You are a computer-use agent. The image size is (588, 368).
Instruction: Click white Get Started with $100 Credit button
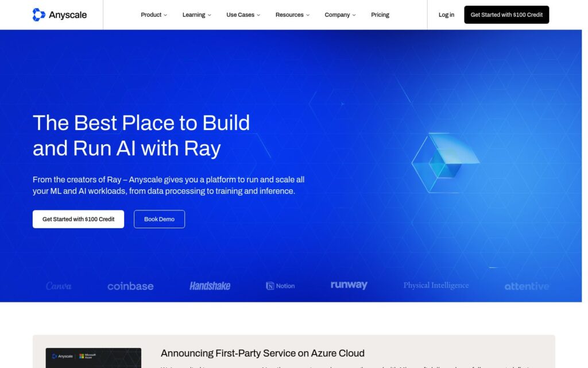click(x=78, y=219)
